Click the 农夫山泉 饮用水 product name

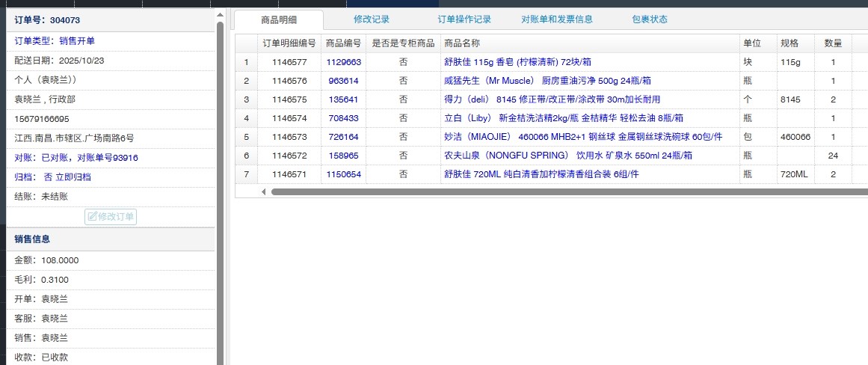click(x=567, y=156)
